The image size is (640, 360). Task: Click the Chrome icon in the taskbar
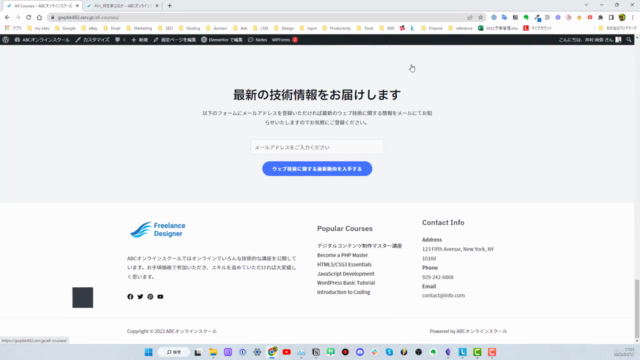pos(272,352)
